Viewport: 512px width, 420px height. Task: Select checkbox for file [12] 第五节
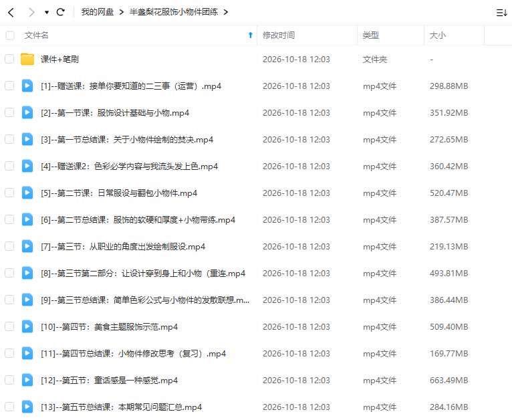coord(9,381)
